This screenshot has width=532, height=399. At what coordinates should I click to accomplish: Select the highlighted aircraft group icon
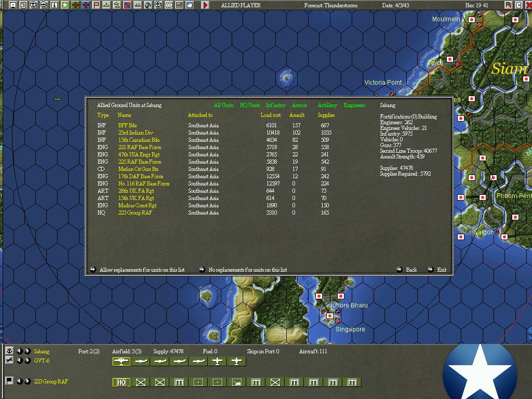point(122,362)
